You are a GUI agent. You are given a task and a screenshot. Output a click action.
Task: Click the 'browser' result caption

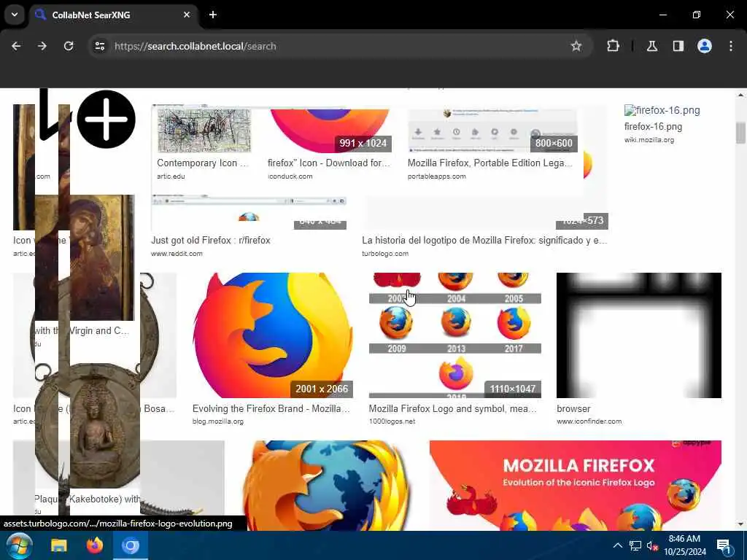pyautogui.click(x=573, y=408)
